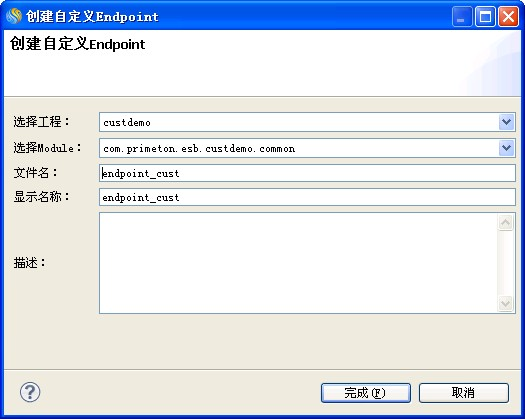Click the description scrollbar down arrow
The width and height of the screenshot is (525, 419).
coord(505,303)
